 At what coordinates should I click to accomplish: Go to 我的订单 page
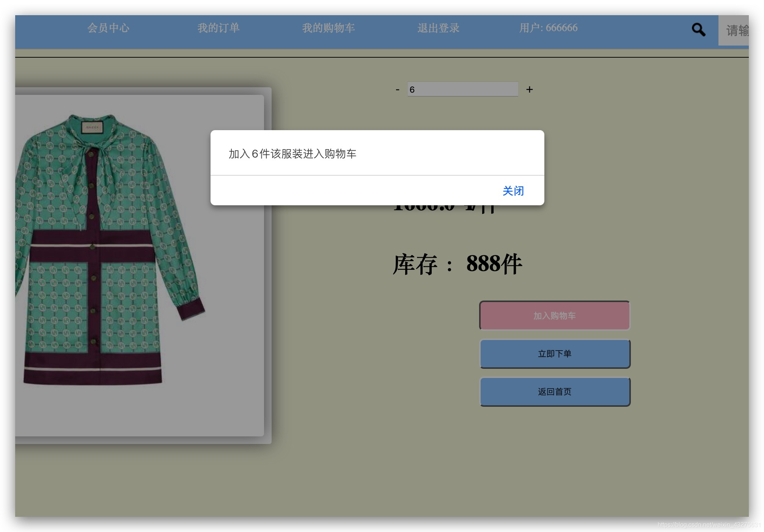[218, 28]
